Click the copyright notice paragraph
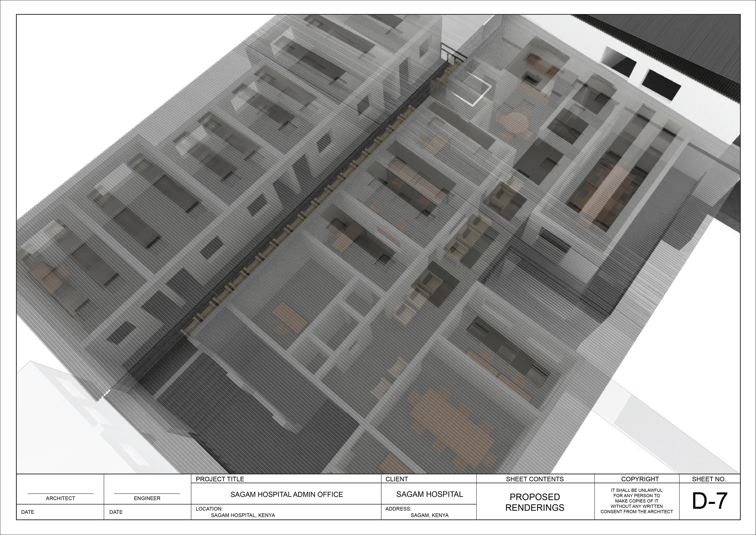Image resolution: width=756 pixels, height=535 pixels. coord(637,501)
